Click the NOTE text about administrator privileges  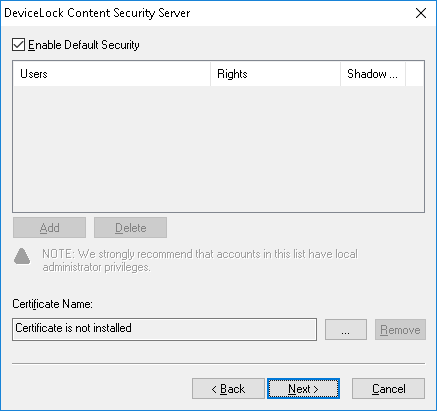(x=200, y=260)
